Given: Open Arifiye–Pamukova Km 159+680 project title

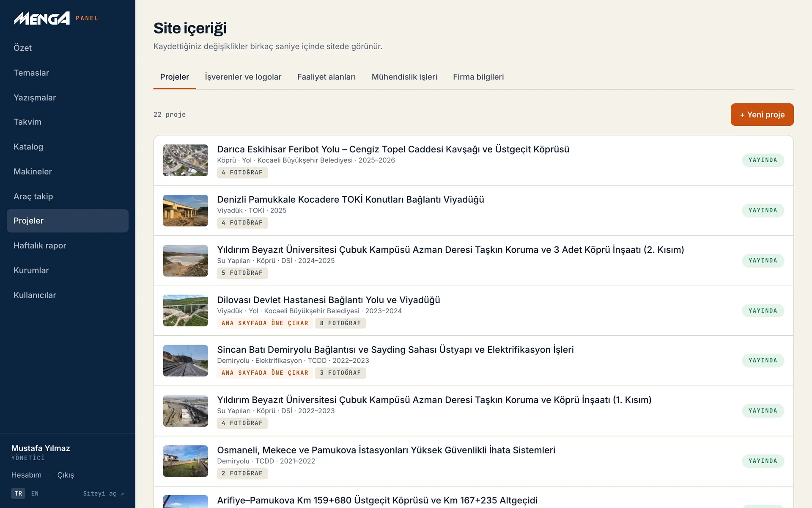Looking at the screenshot, I should pyautogui.click(x=377, y=500).
